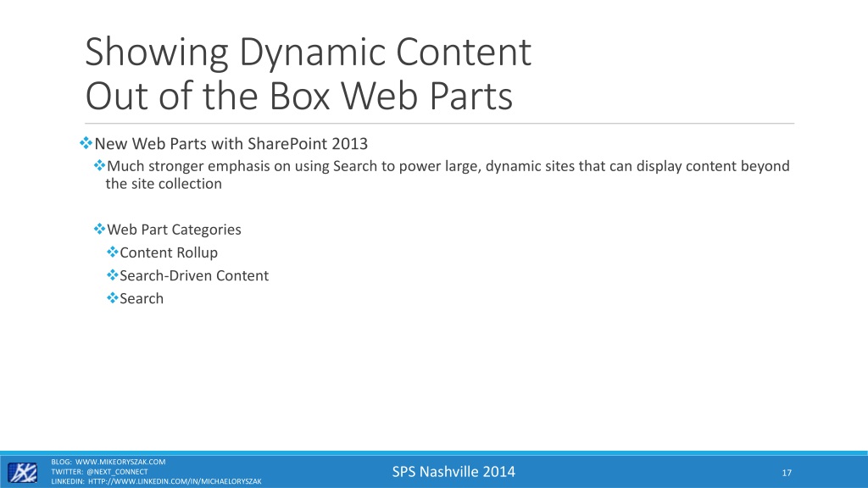Click the diamond bullet before 'New Web Parts'

(86, 143)
